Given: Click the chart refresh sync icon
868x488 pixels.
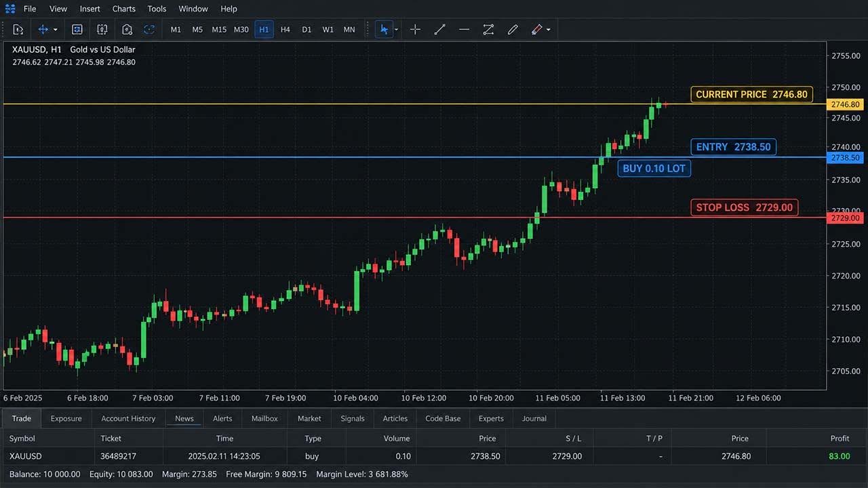Looking at the screenshot, I should (149, 29).
